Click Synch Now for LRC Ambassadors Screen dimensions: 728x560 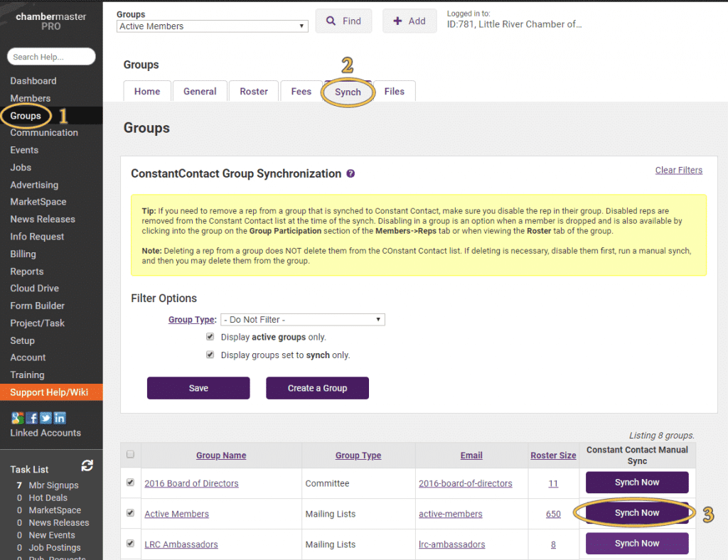(x=637, y=543)
